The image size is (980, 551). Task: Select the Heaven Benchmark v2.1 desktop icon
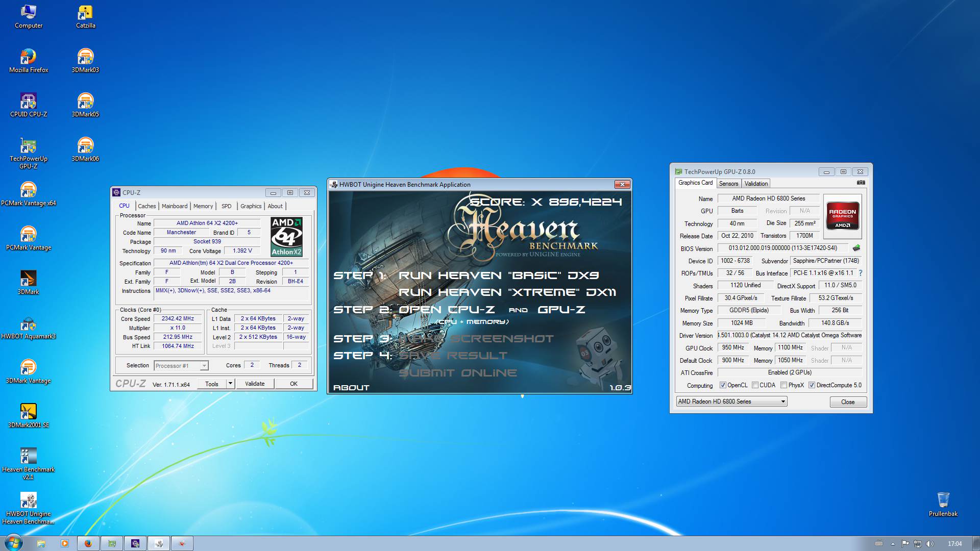[29, 464]
